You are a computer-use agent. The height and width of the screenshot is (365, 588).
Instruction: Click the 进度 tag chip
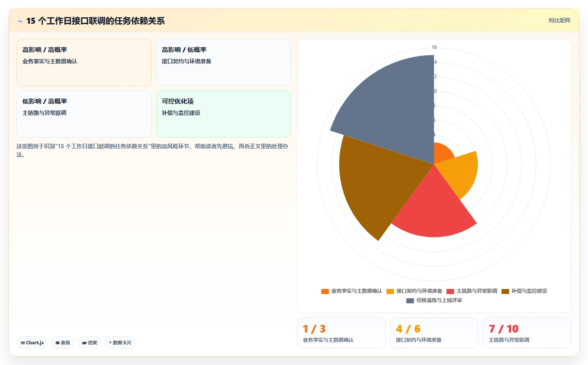pos(89,343)
